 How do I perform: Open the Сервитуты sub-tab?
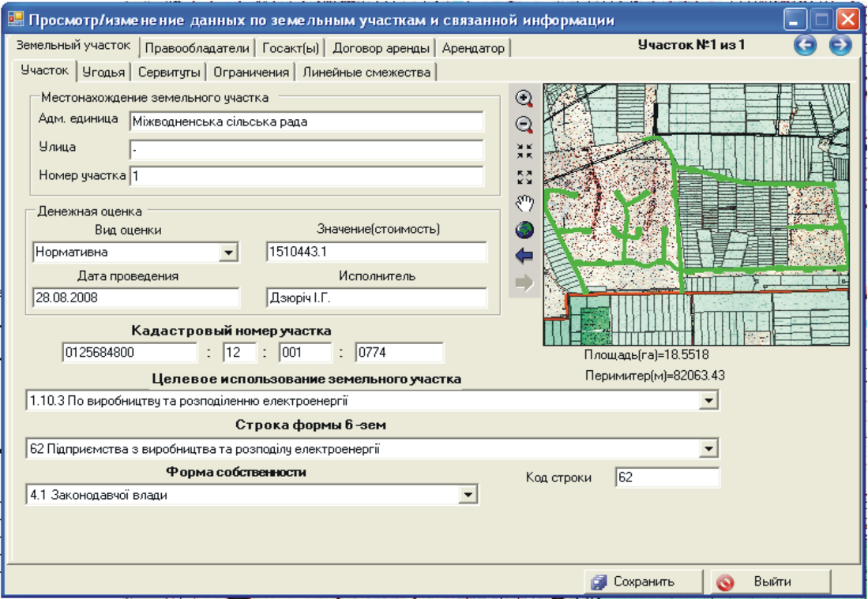(169, 73)
